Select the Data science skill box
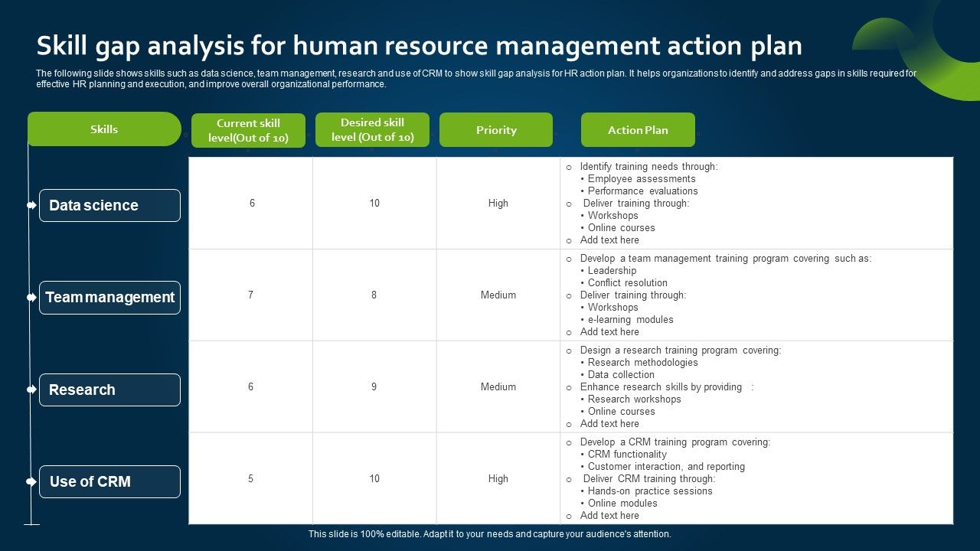 coord(109,205)
